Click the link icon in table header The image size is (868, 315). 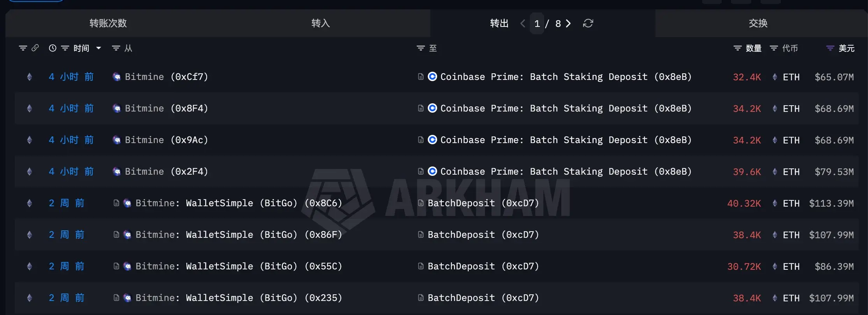tap(35, 48)
